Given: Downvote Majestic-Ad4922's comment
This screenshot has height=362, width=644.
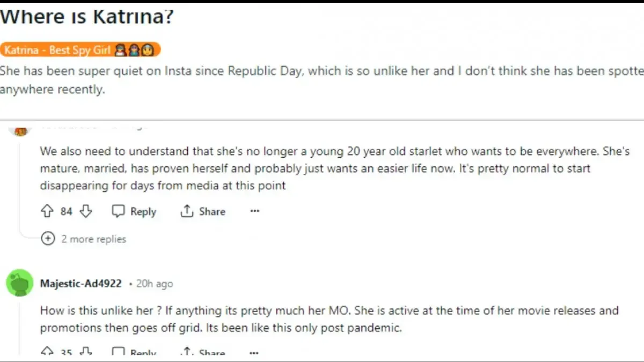Looking at the screenshot, I should 86,352.
